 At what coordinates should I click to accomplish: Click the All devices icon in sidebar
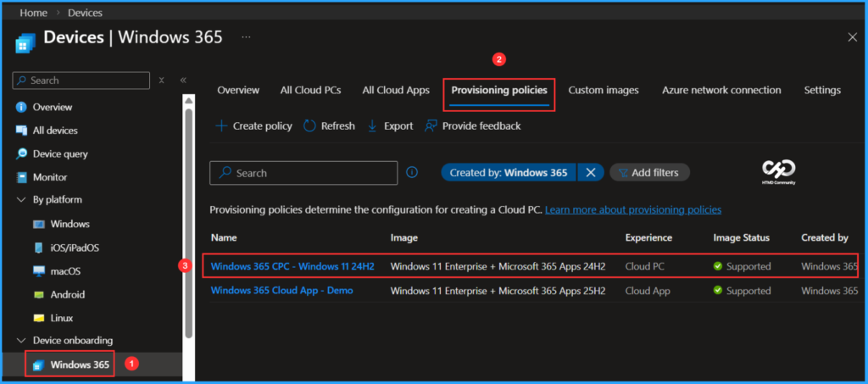pyautogui.click(x=21, y=131)
